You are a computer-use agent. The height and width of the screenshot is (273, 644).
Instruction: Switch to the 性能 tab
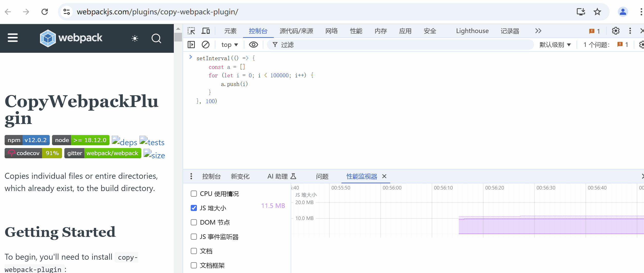point(356,31)
